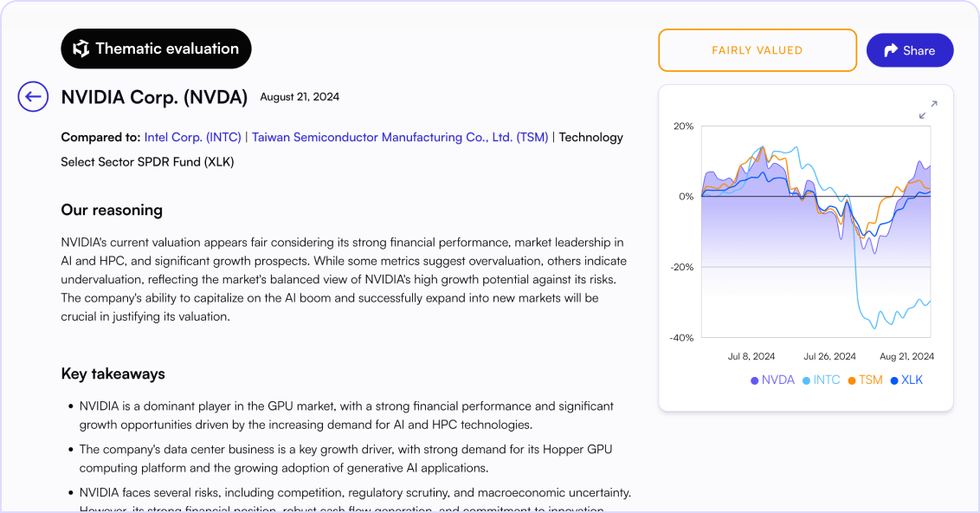
Task: Share this NVIDIA evaluation
Action: (x=909, y=50)
